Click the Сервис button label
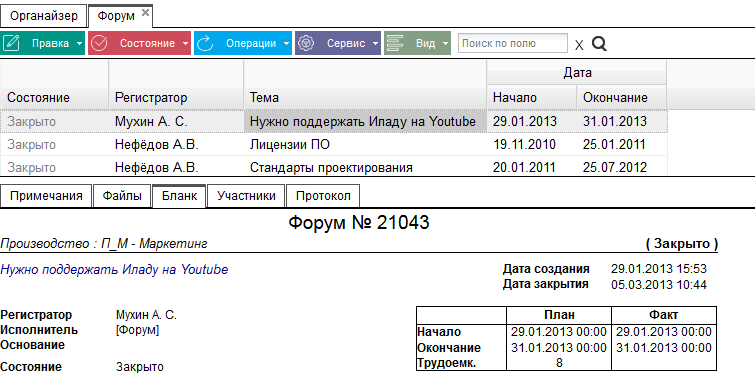755x375 pixels. tap(346, 43)
